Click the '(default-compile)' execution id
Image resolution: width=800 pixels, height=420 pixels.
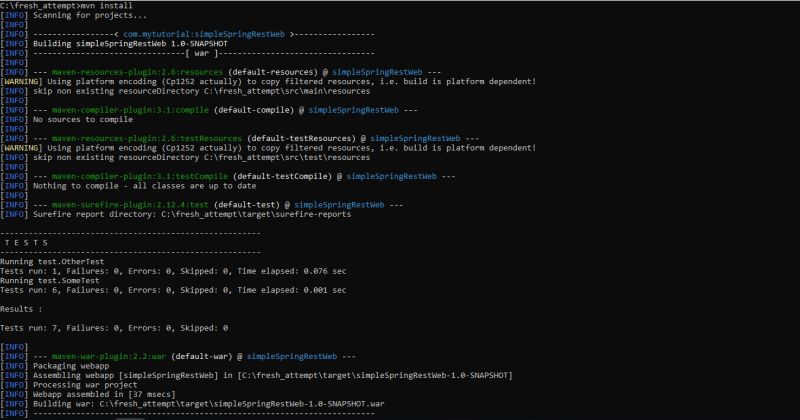coord(254,110)
